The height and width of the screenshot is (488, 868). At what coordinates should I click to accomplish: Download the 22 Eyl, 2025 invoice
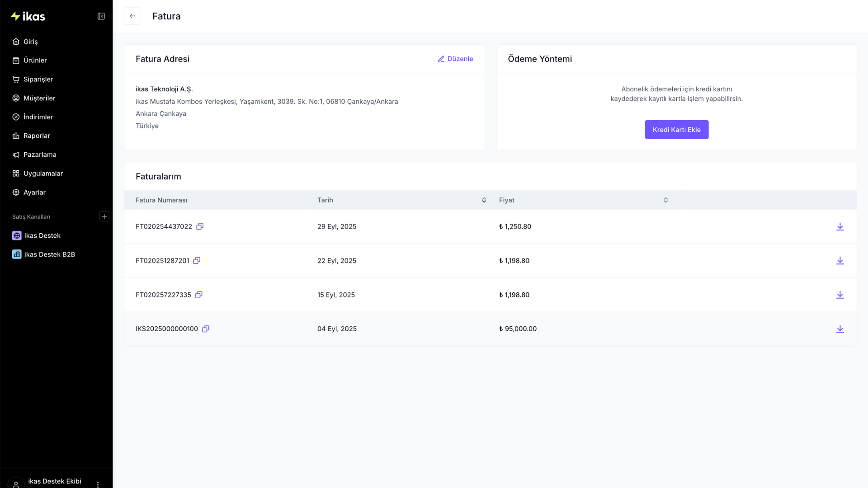840,261
